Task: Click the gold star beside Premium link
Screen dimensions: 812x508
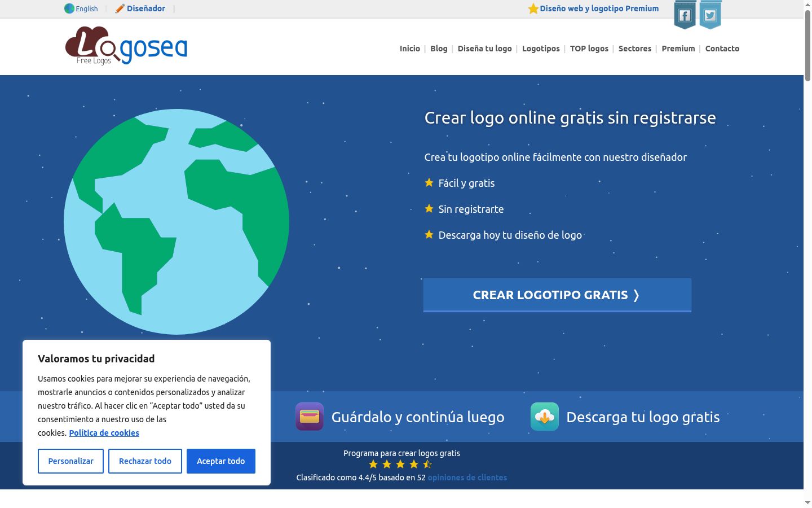Action: pos(533,8)
